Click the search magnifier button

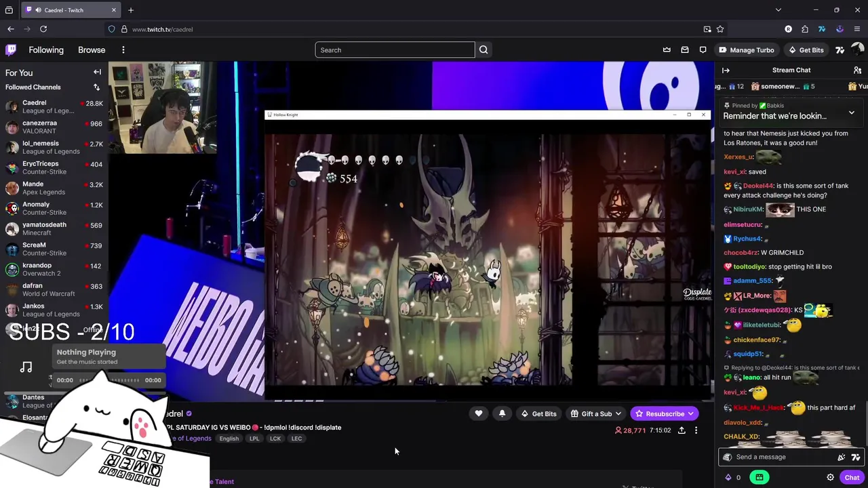coord(484,49)
